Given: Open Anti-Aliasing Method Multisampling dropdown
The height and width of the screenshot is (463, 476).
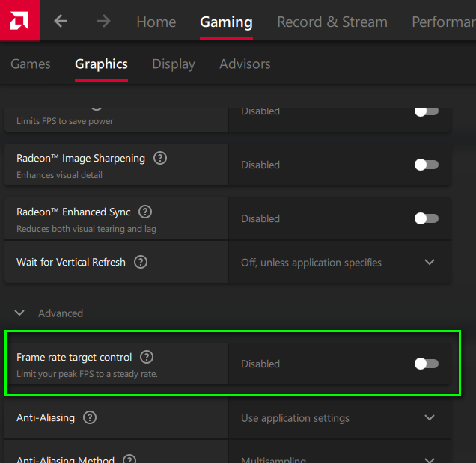Looking at the screenshot, I should 429,459.
